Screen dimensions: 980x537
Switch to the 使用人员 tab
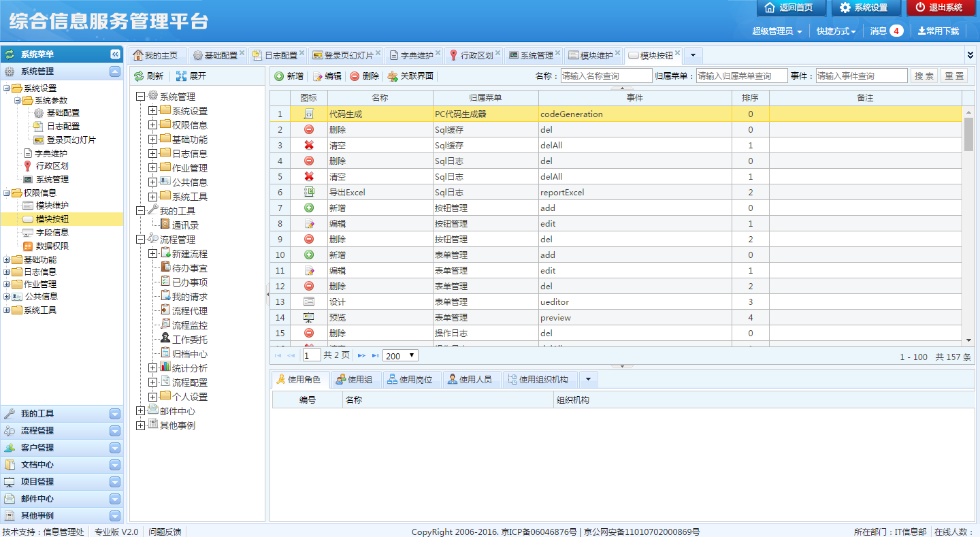click(471, 379)
